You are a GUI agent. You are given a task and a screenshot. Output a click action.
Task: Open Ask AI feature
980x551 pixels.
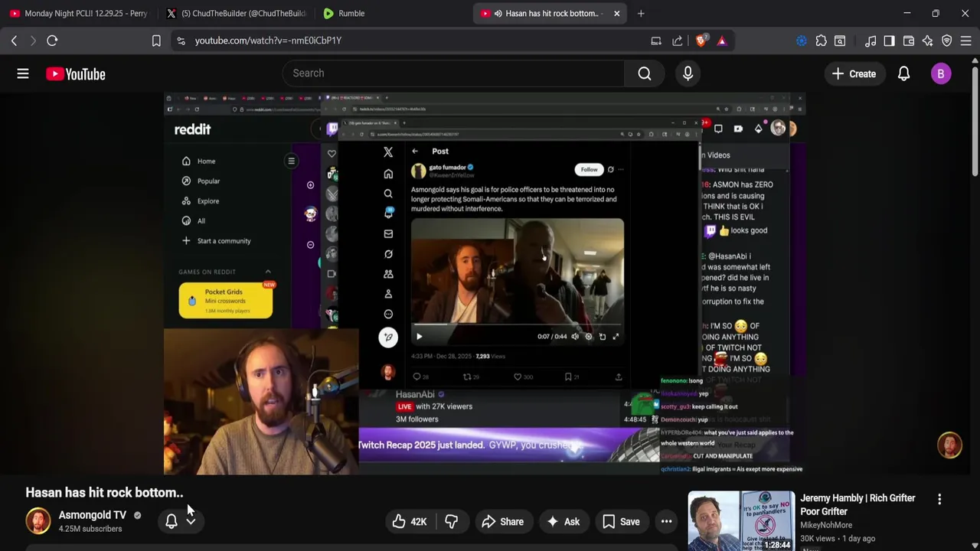(x=563, y=522)
